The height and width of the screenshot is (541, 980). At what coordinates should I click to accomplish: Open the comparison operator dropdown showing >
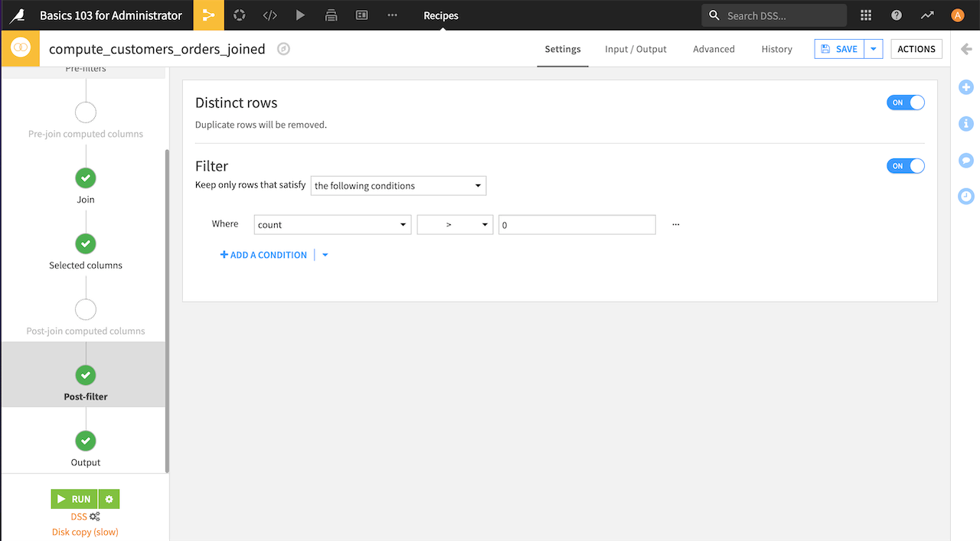point(455,224)
